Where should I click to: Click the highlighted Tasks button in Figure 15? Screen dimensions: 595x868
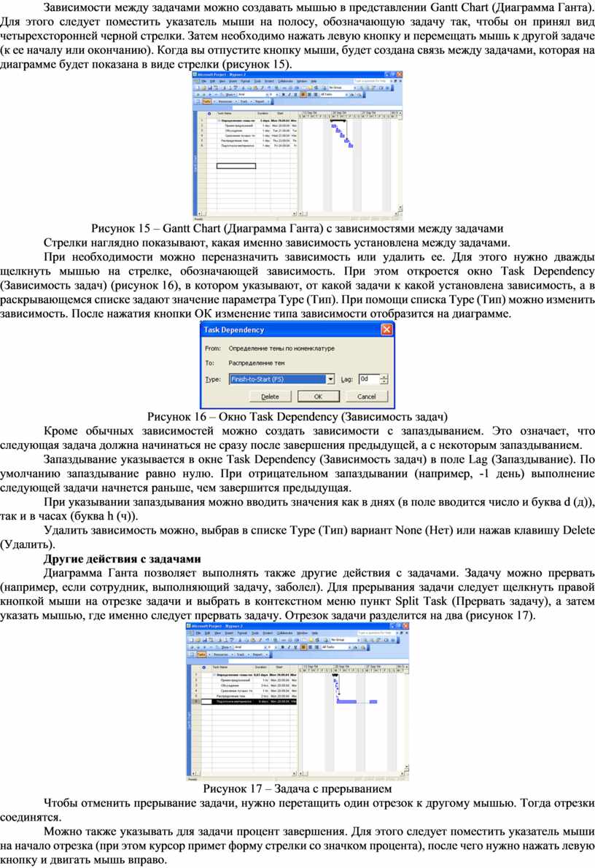coord(206,101)
